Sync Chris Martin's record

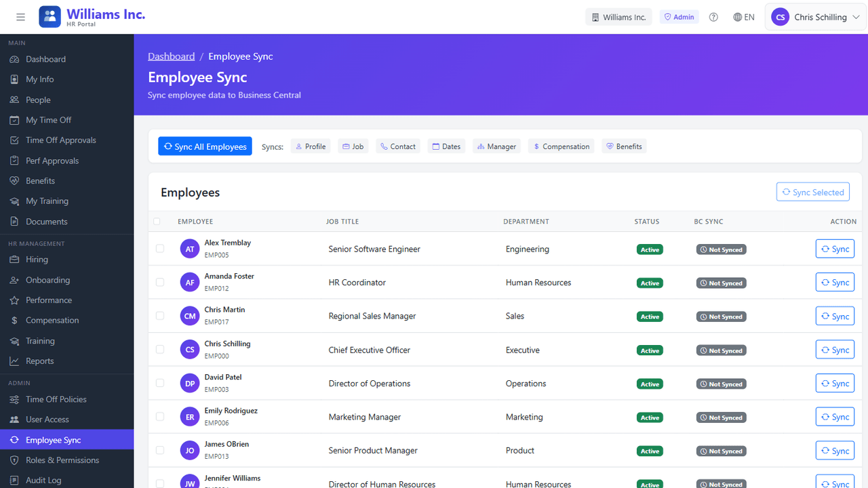coord(835,316)
